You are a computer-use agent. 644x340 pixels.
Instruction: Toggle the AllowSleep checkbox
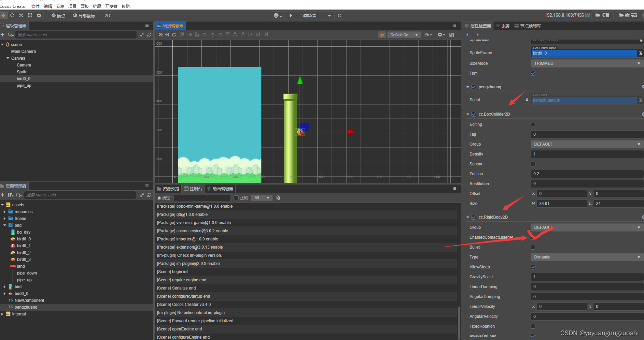(533, 267)
